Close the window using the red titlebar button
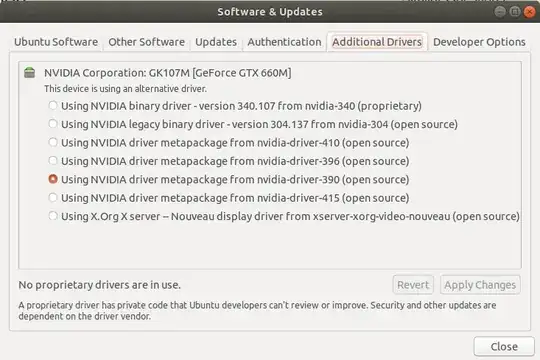The height and width of the screenshot is (360, 540). [529, 12]
